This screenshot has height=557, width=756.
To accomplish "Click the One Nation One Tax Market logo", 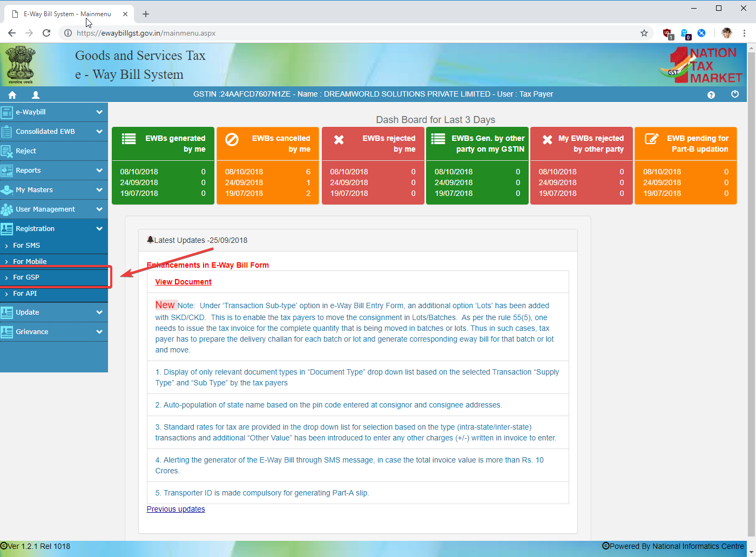I will (x=700, y=65).
